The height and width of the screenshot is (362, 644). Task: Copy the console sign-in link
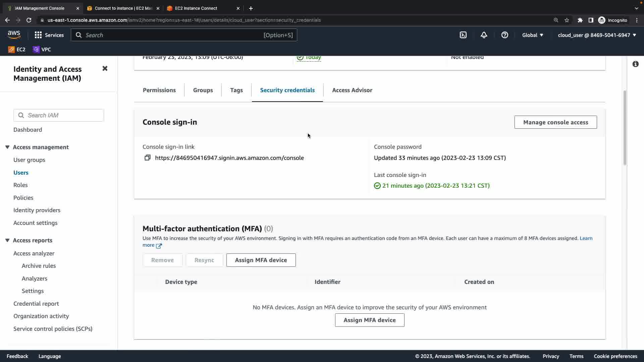[x=147, y=158]
